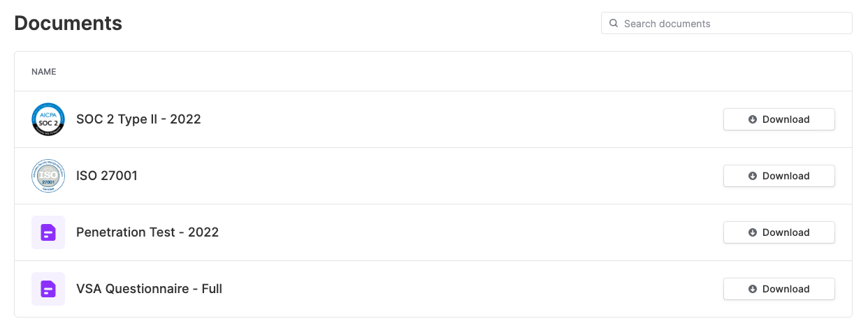Download the Penetration Test - 2022 document
Viewport: 868px width, 335px height.
click(779, 232)
